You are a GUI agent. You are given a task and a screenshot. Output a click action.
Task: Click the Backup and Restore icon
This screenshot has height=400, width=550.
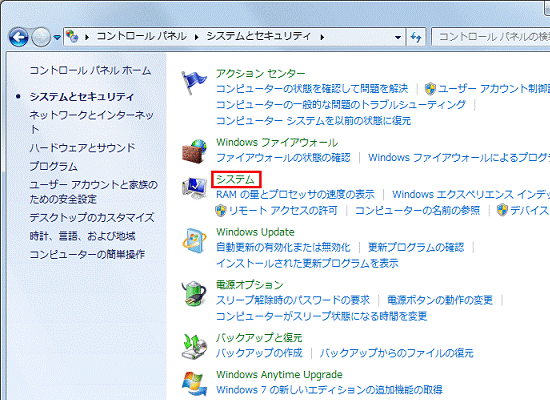pyautogui.click(x=194, y=347)
